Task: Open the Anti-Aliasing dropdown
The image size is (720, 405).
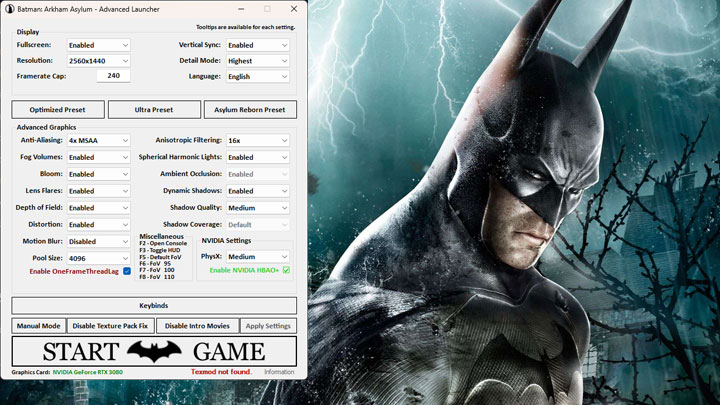Action: click(99, 140)
